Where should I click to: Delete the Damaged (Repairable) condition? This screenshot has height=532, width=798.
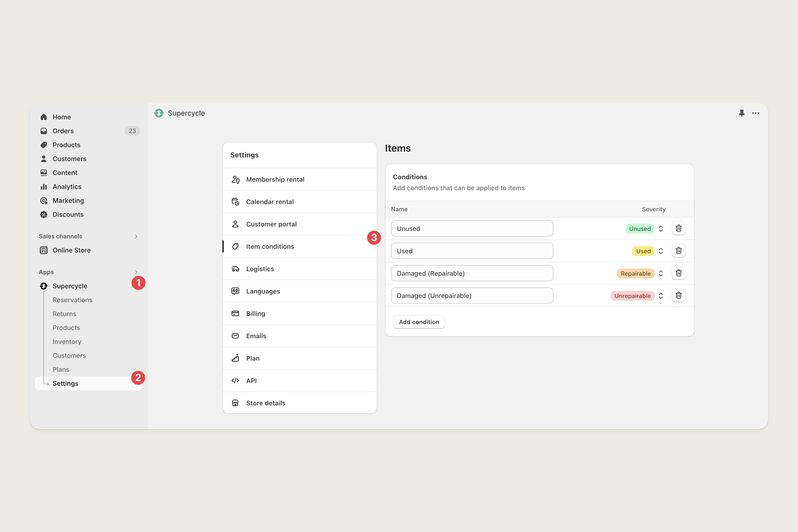(678, 273)
